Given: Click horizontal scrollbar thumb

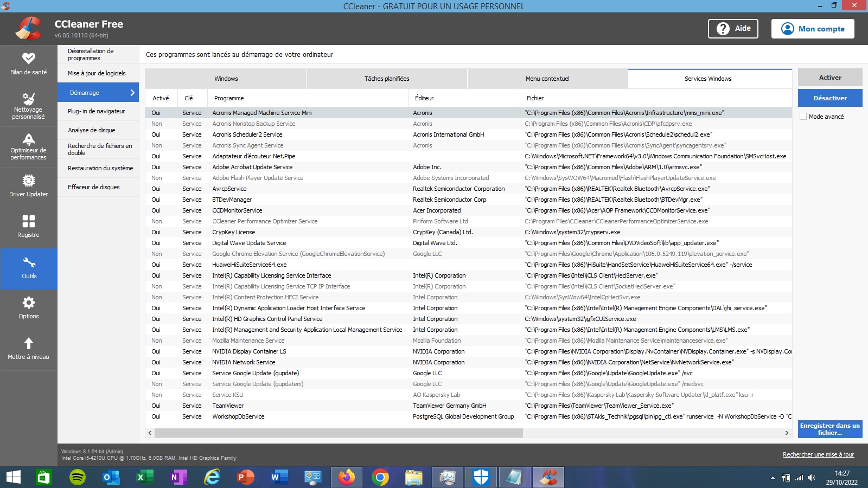Looking at the screenshot, I should click(x=339, y=433).
